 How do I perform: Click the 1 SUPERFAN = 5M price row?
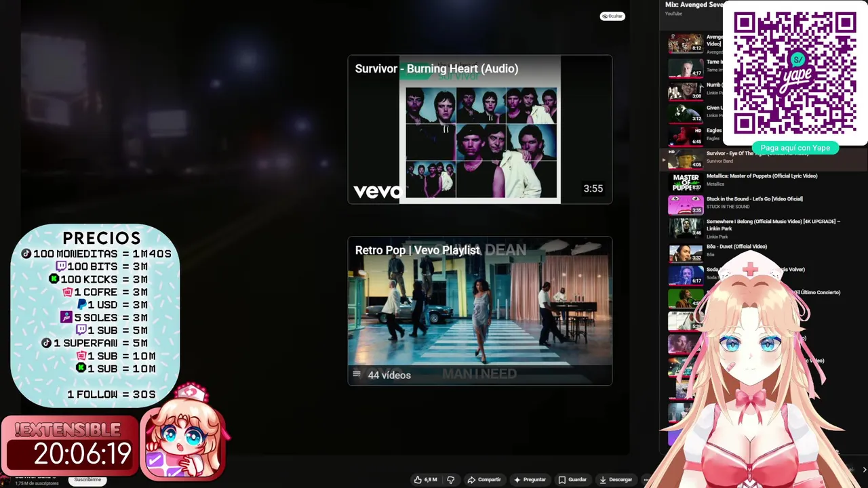tap(95, 343)
